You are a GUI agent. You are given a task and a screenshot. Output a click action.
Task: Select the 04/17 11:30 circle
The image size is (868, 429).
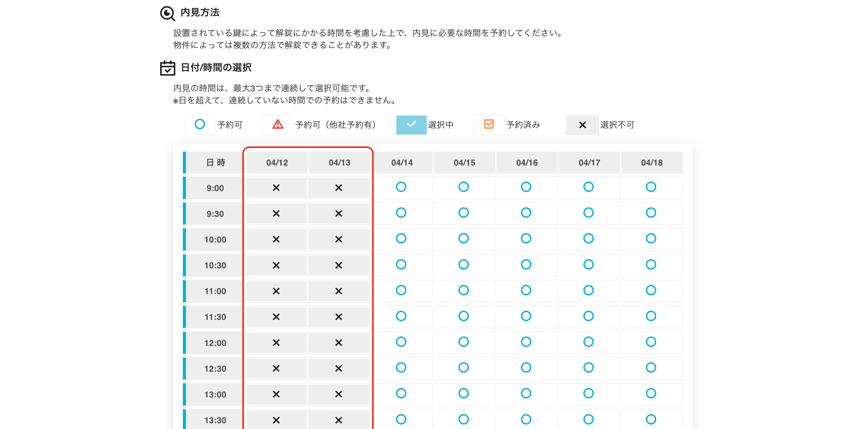click(x=589, y=316)
